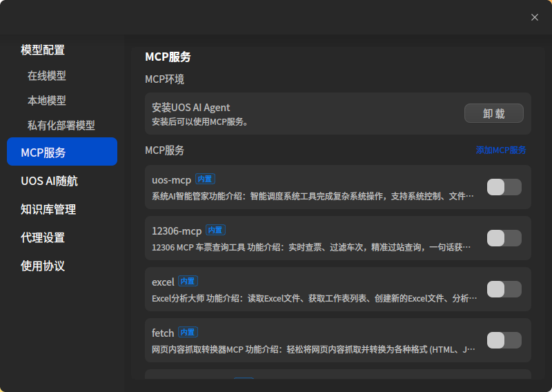Close the settings window
552x392 pixels.
click(x=535, y=17)
